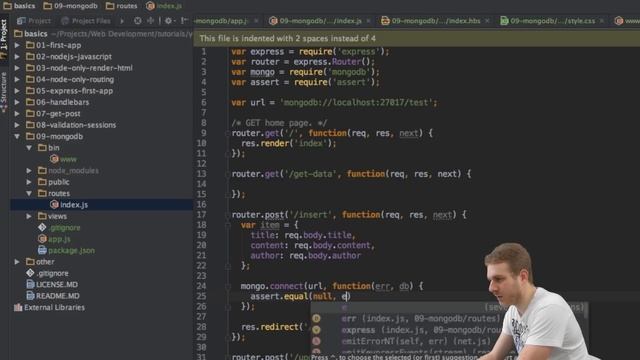Screen dimensions: 640x360
Task: Select the External Libraries node
Action: [49, 307]
